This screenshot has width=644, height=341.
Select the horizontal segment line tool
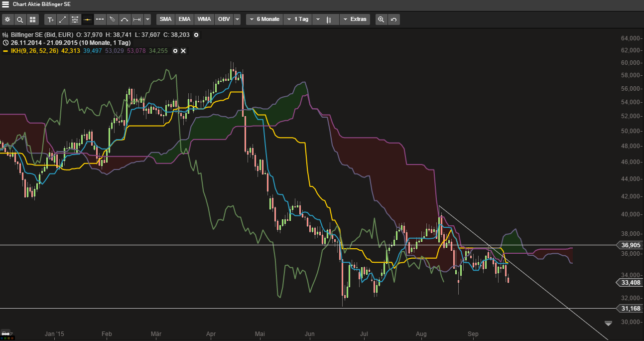(100, 19)
